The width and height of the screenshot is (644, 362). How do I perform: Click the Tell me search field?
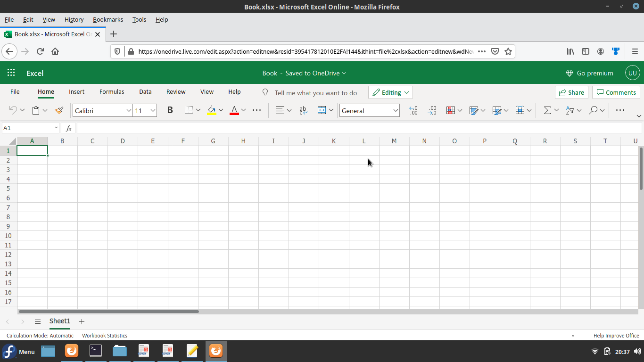pos(315,93)
